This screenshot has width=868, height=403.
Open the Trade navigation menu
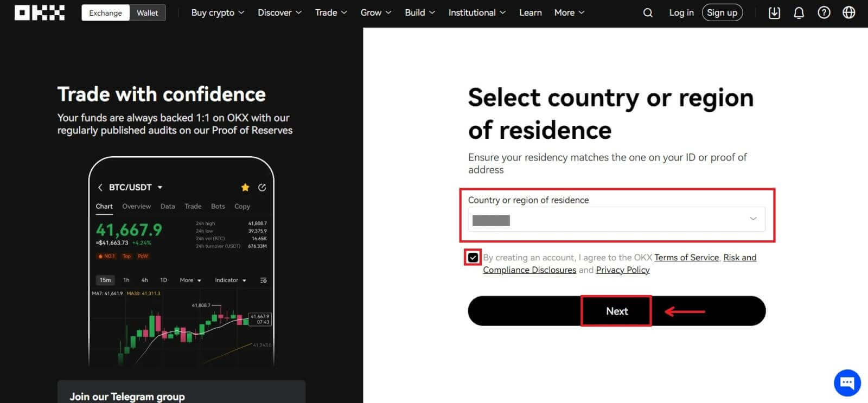[x=330, y=12]
